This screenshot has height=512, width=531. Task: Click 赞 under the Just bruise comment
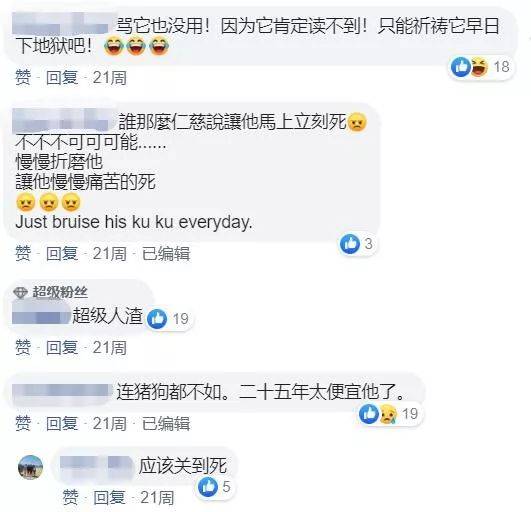tap(23, 254)
